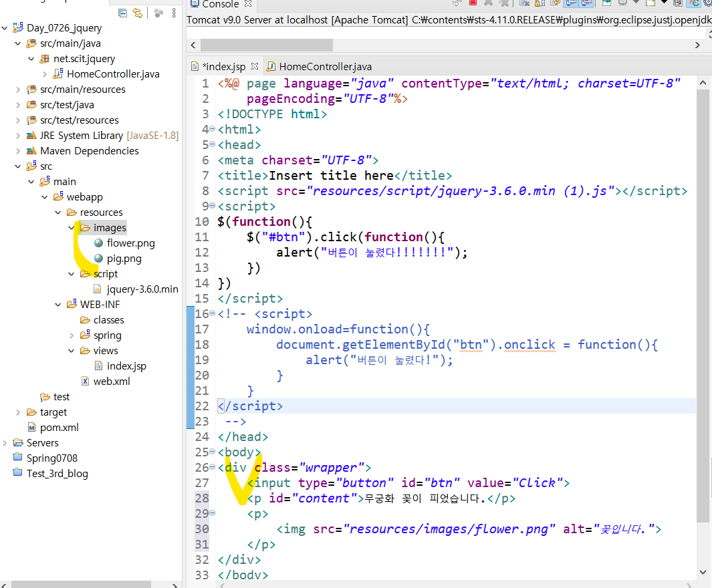
Task: Click editor vertical scrollbar down arrow
Action: 703,572
